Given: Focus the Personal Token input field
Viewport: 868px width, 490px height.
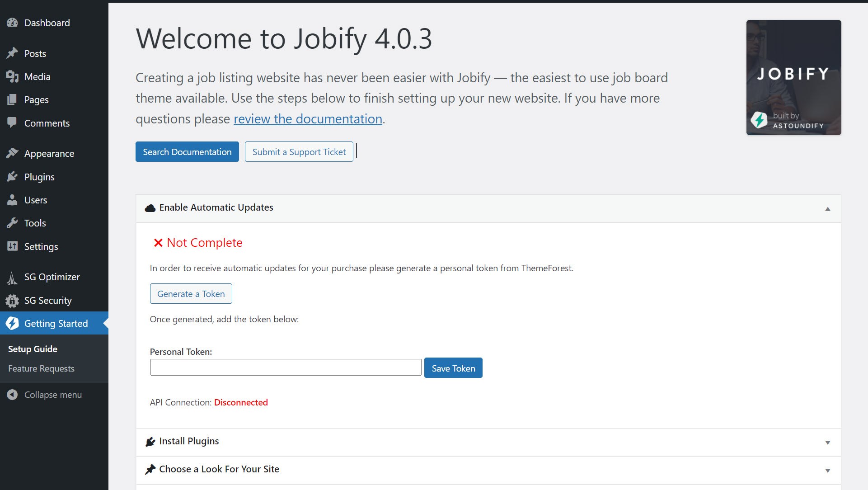Looking at the screenshot, I should (286, 367).
